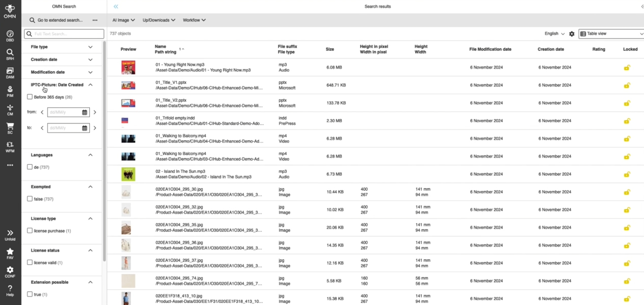Click the settings gear next to English
The image size is (644, 305).
[x=572, y=34]
